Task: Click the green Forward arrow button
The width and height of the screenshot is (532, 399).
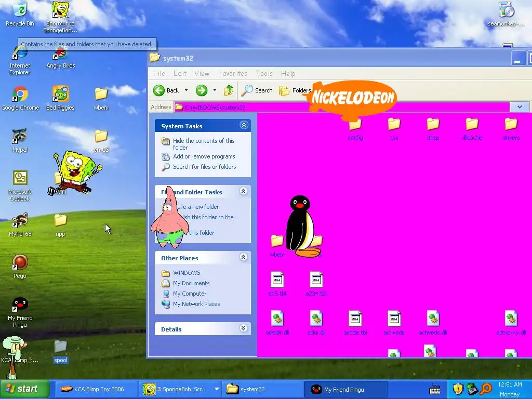Action: (202, 90)
